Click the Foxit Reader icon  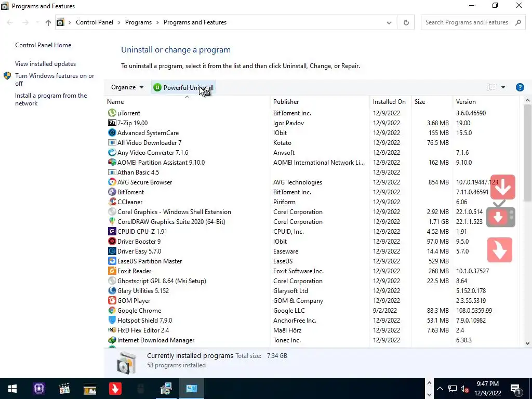click(112, 271)
